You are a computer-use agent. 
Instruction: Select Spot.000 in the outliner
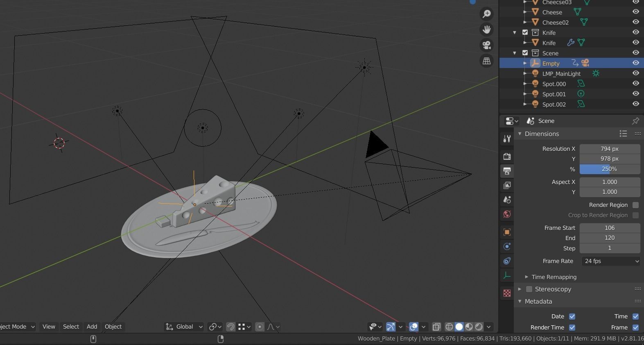click(x=554, y=84)
